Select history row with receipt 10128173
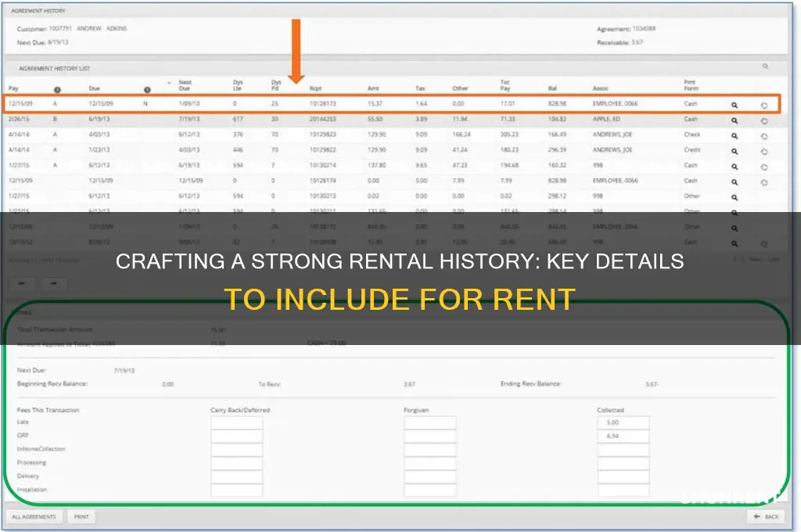Screen dimensions: 801x532 392,104
